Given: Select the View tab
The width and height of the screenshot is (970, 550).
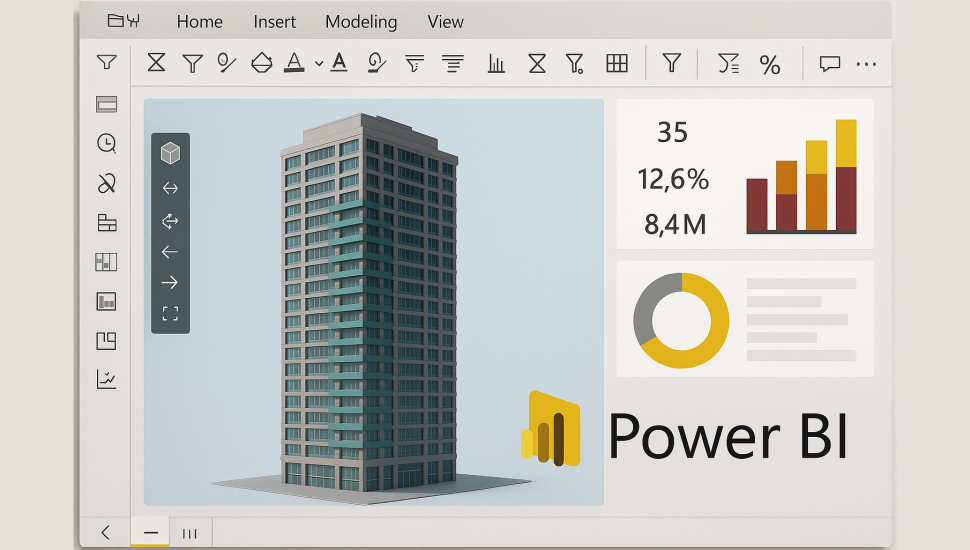Looking at the screenshot, I should tap(445, 22).
